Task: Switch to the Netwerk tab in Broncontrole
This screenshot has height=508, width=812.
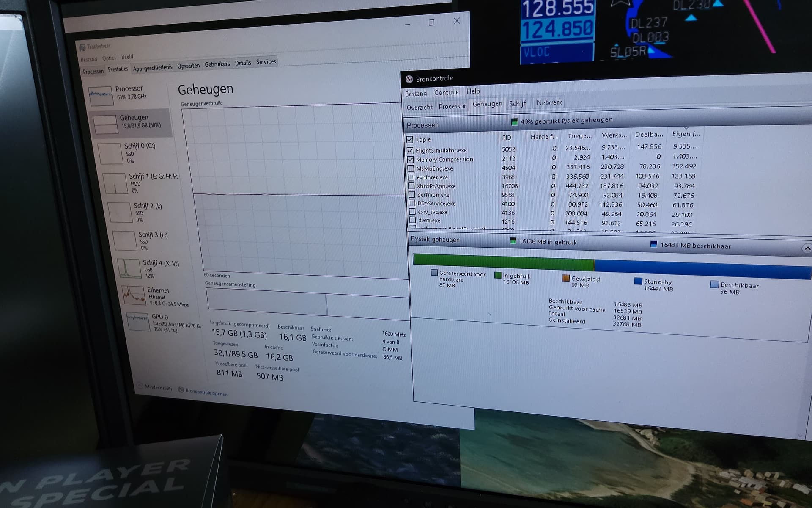Action: coord(549,102)
